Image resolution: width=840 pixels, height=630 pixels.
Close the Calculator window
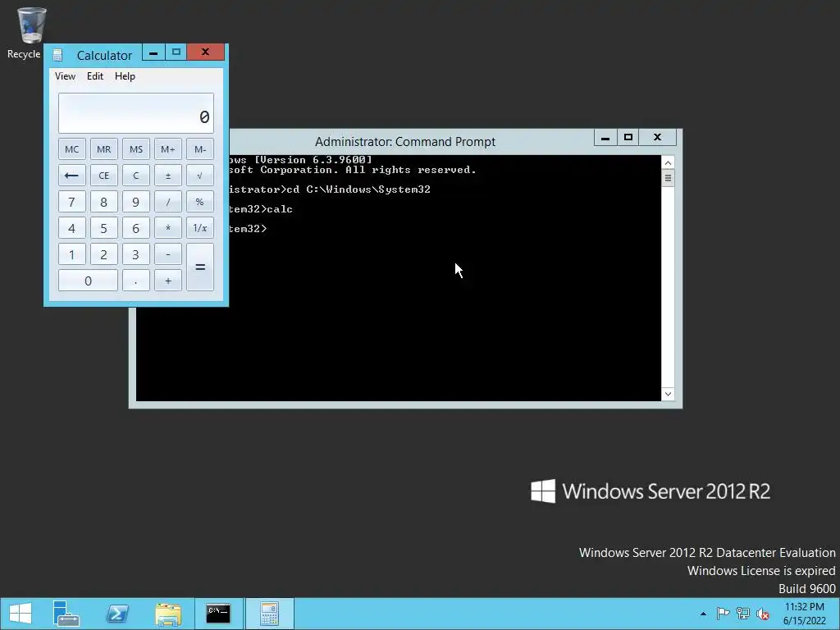coord(206,52)
